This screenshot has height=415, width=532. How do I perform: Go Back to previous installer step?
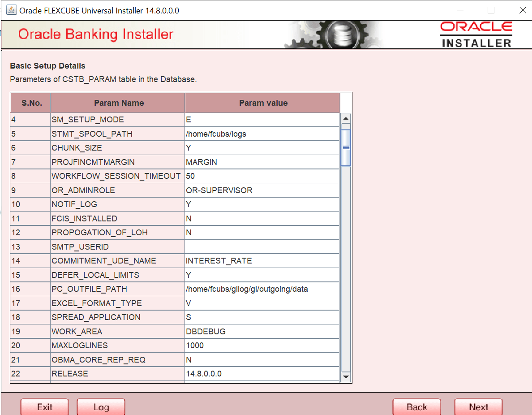416,407
